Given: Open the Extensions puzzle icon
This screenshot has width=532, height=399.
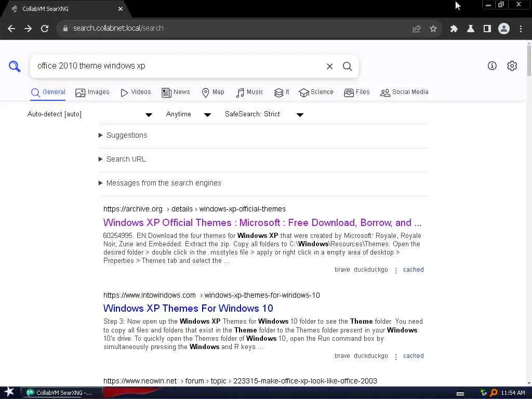Looking at the screenshot, I should [x=454, y=29].
